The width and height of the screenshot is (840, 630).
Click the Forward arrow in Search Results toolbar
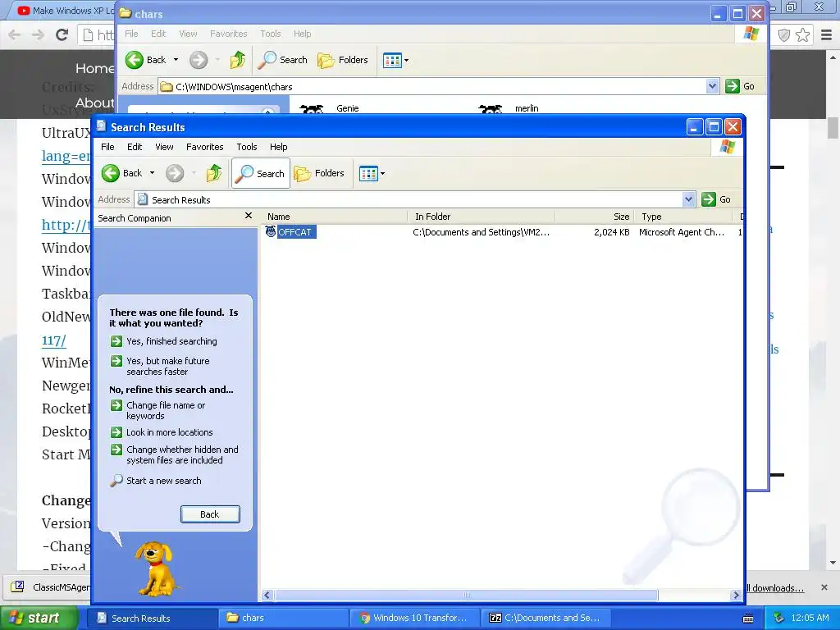[175, 173]
